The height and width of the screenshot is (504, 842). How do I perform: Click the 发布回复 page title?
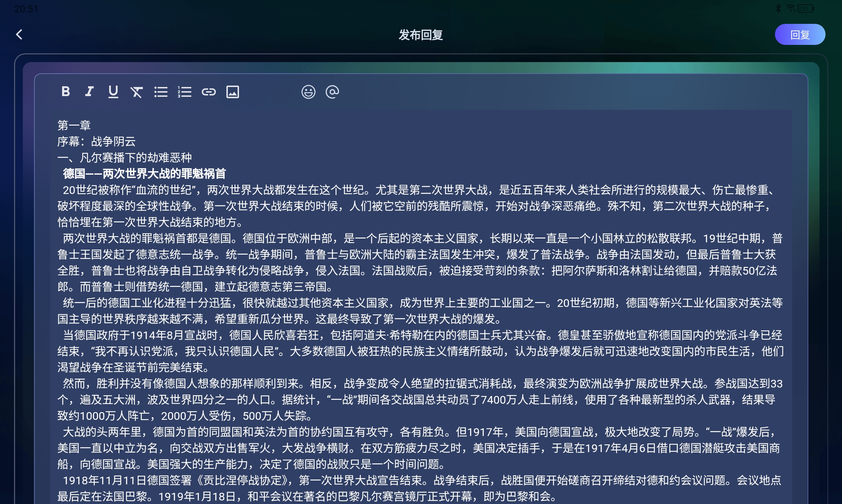[x=421, y=34]
